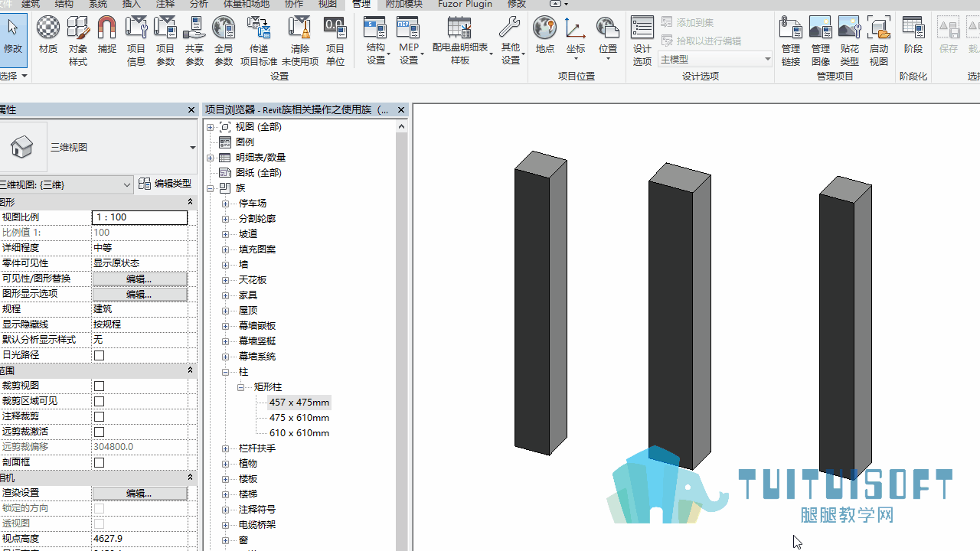Toggle the 日光路径 checkbox
Image resolution: width=980 pixels, height=551 pixels.
[99, 355]
